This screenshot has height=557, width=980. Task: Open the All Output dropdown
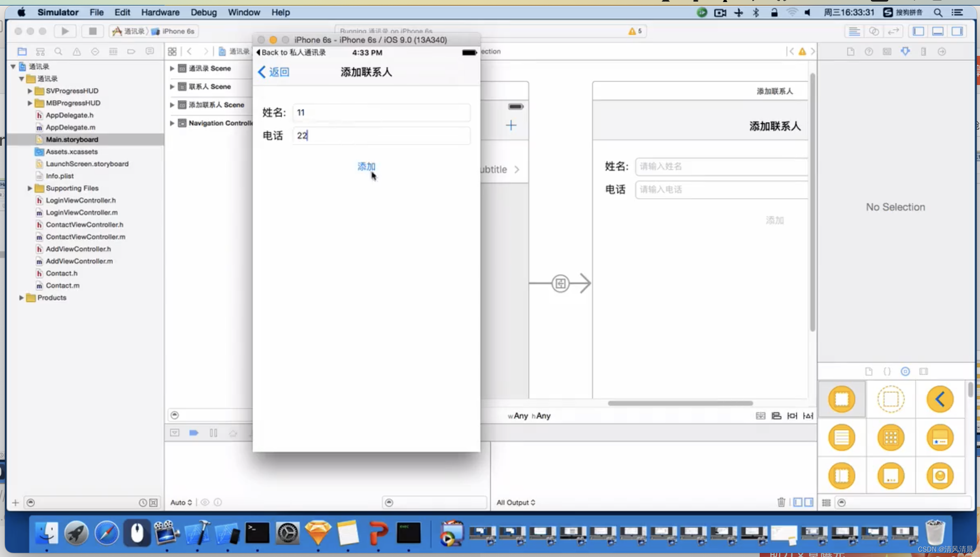coord(516,502)
